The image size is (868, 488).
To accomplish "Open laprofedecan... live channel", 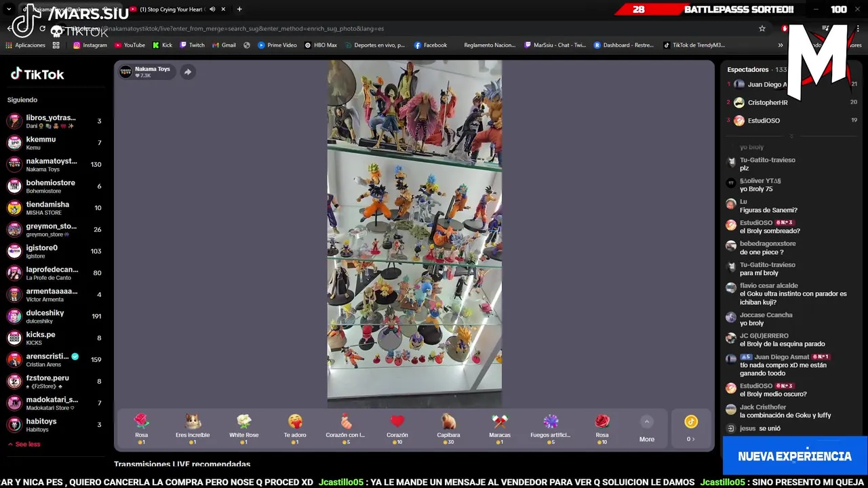I will coord(54,273).
